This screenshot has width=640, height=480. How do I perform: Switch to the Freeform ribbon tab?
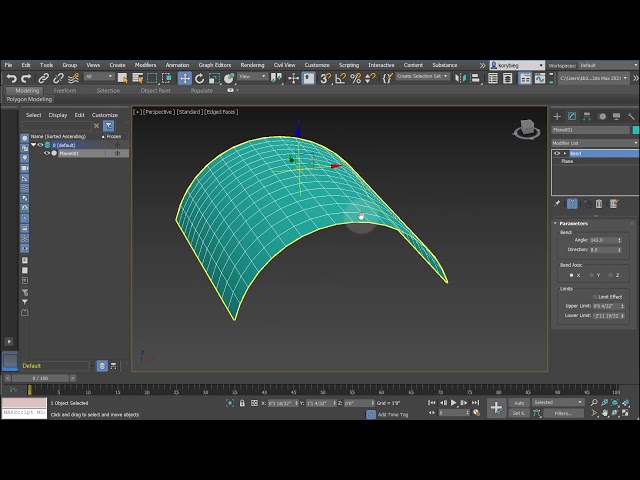tap(65, 90)
